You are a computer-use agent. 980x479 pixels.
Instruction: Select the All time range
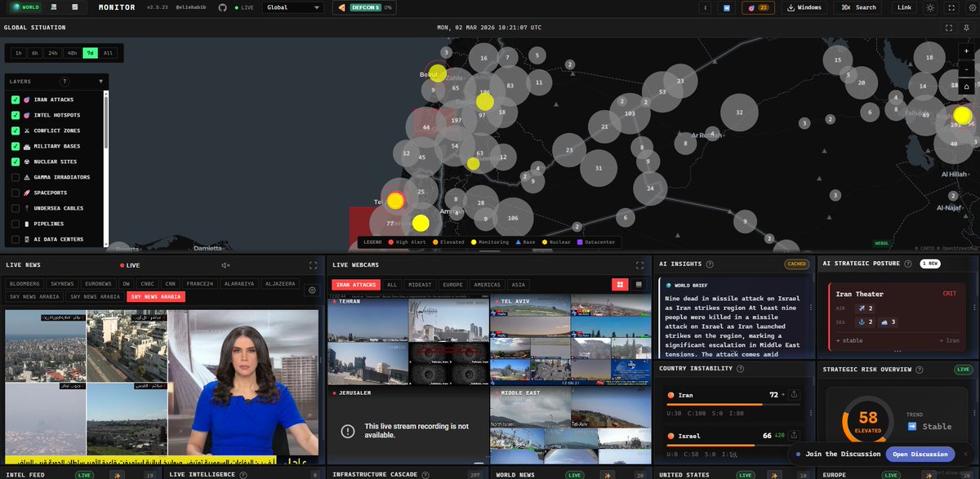(x=108, y=53)
